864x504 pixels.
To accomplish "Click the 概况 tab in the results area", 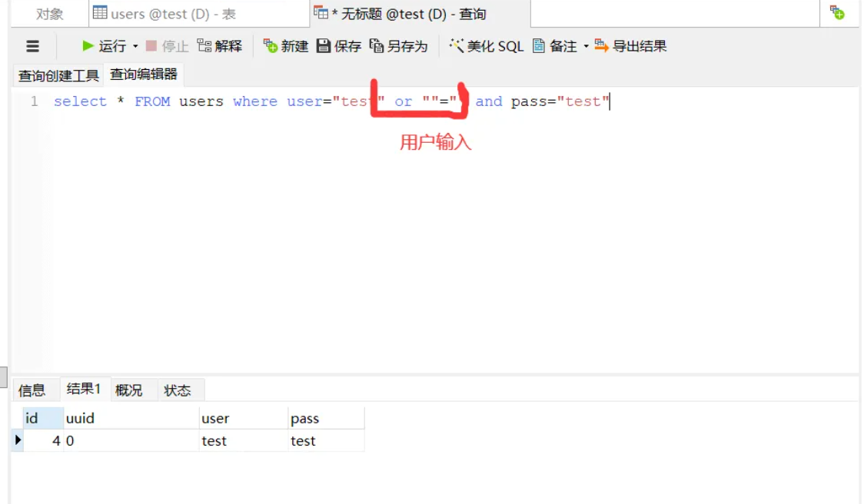I will click(130, 390).
